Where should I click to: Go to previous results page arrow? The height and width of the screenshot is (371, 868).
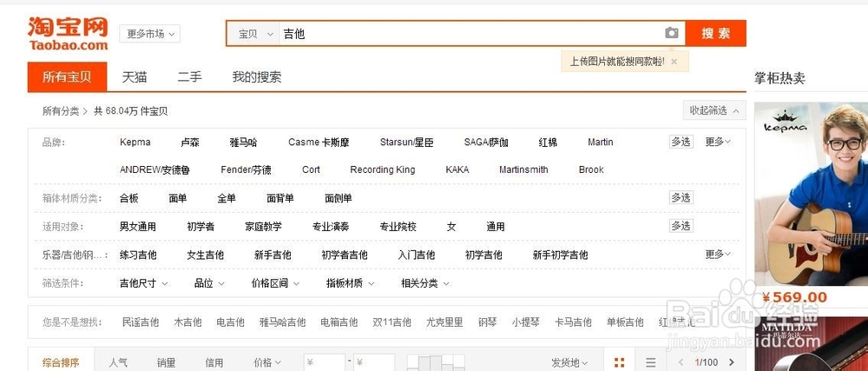(x=681, y=362)
